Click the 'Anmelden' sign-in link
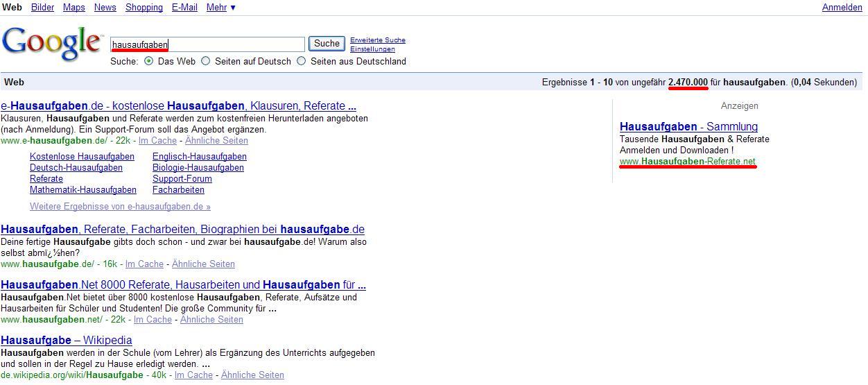This screenshot has width=868, height=385. pyautogui.click(x=842, y=7)
